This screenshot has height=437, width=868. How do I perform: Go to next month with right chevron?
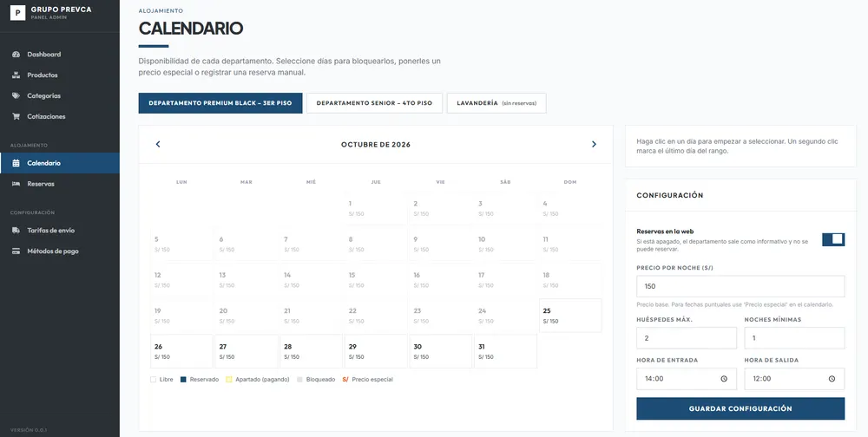click(594, 145)
